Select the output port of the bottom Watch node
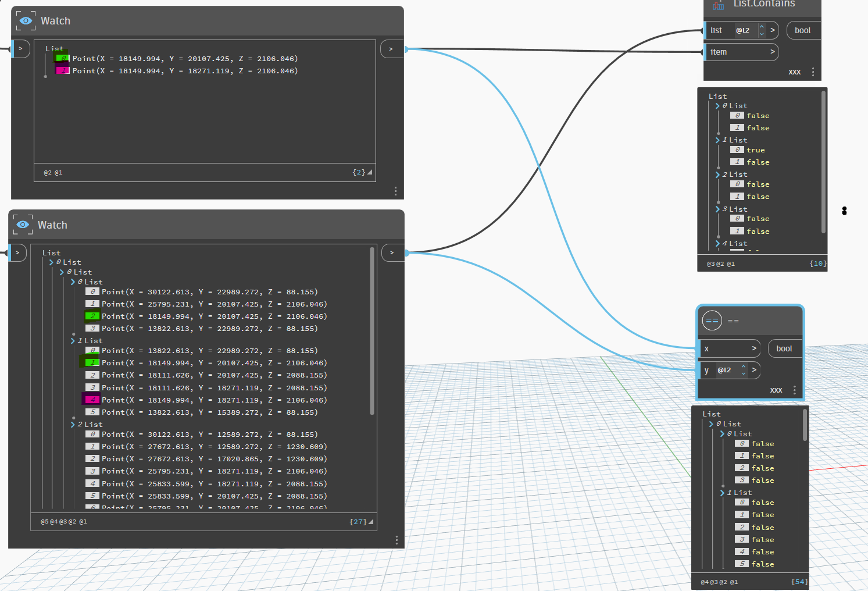The image size is (868, 591). (393, 252)
